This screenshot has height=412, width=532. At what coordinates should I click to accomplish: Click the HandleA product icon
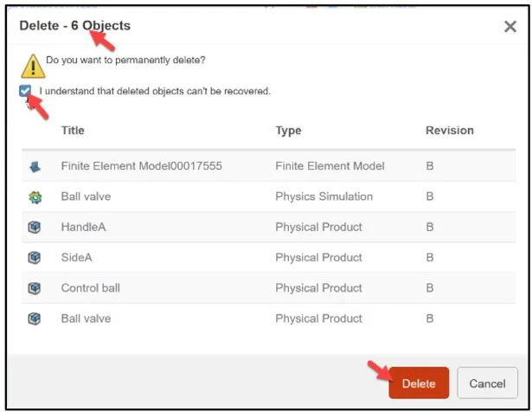[x=35, y=228]
